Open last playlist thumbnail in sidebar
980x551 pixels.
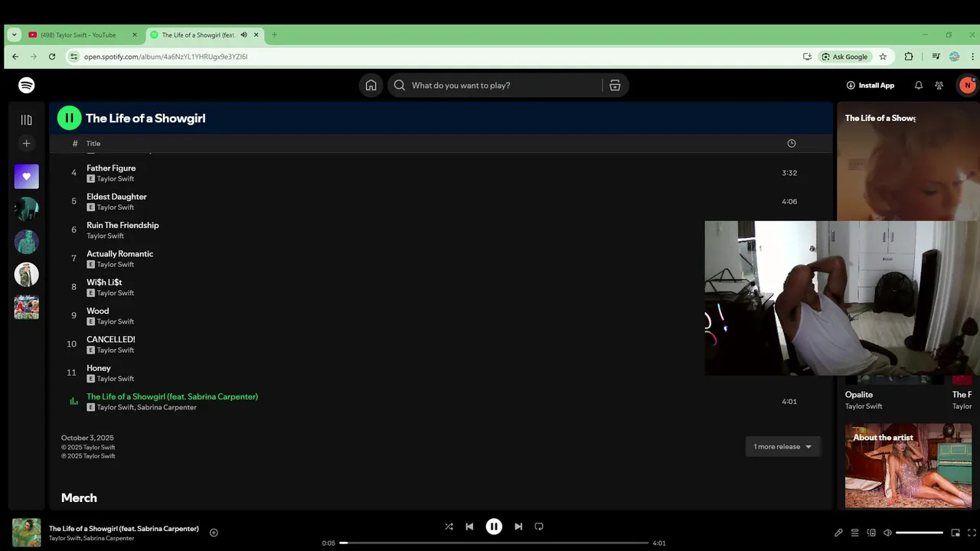click(x=27, y=307)
